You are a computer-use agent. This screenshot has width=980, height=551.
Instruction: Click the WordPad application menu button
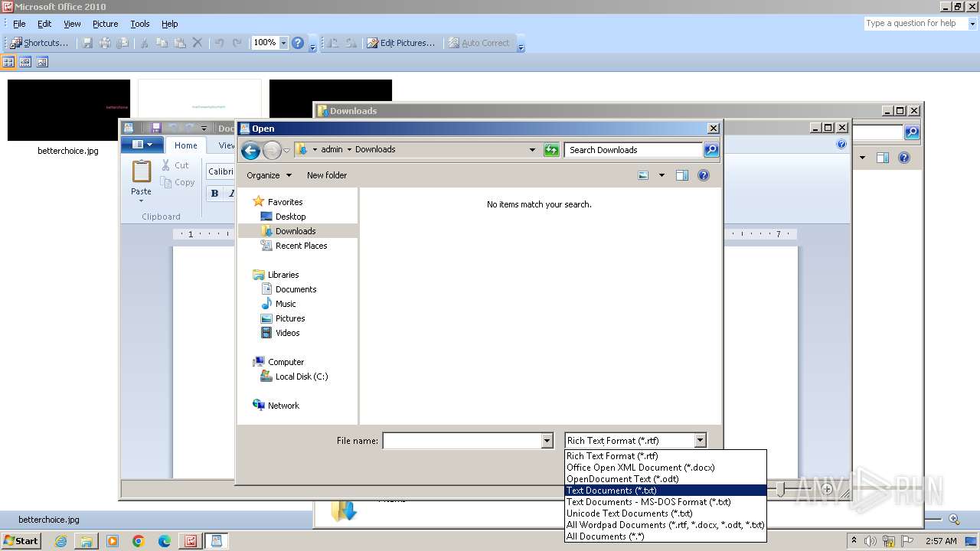[x=142, y=145]
